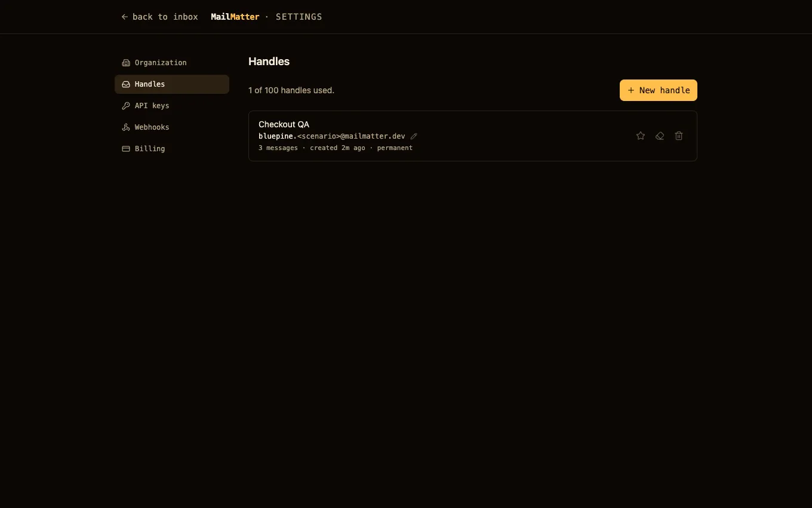The width and height of the screenshot is (812, 508).
Task: Click the '1 of 100 handles used' text
Action: [291, 90]
